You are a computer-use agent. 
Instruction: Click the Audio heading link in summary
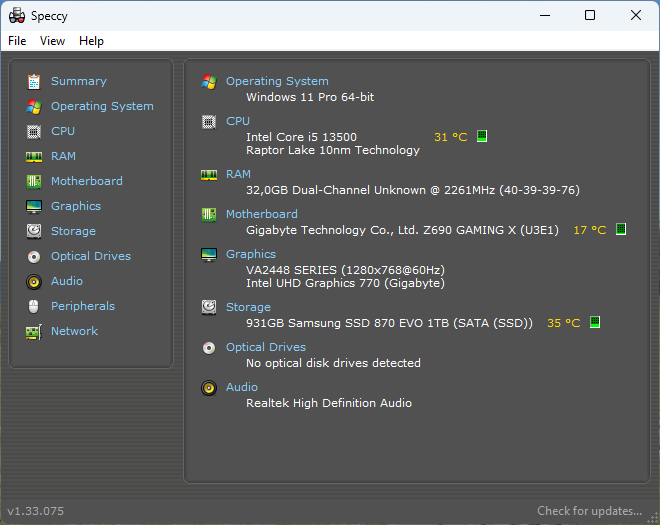click(x=242, y=387)
